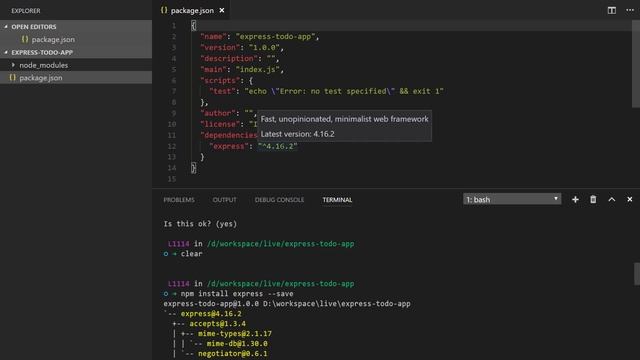This screenshot has height=360, width=640.
Task: Open package.json under Open Editors
Action: click(x=53, y=40)
